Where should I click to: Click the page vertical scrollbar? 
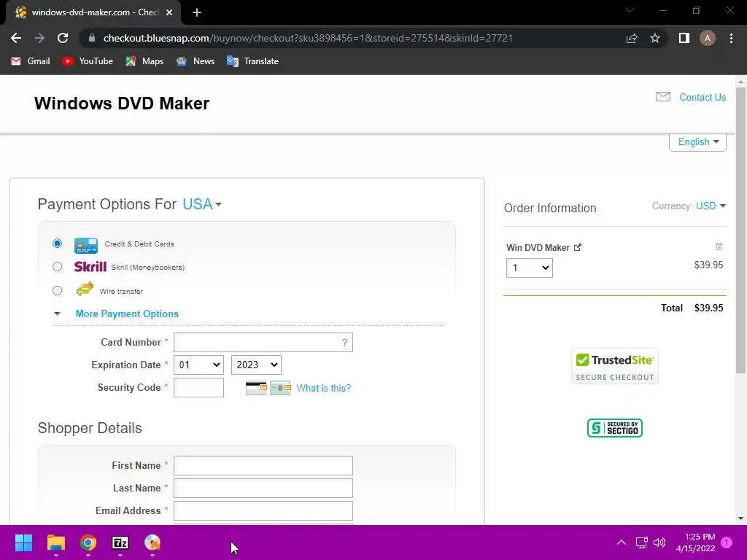740,230
